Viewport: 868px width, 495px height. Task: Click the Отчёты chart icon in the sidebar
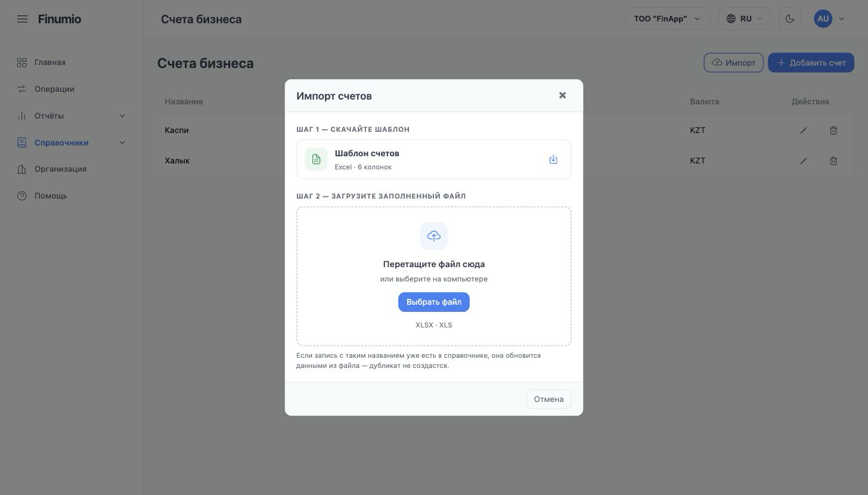click(22, 116)
